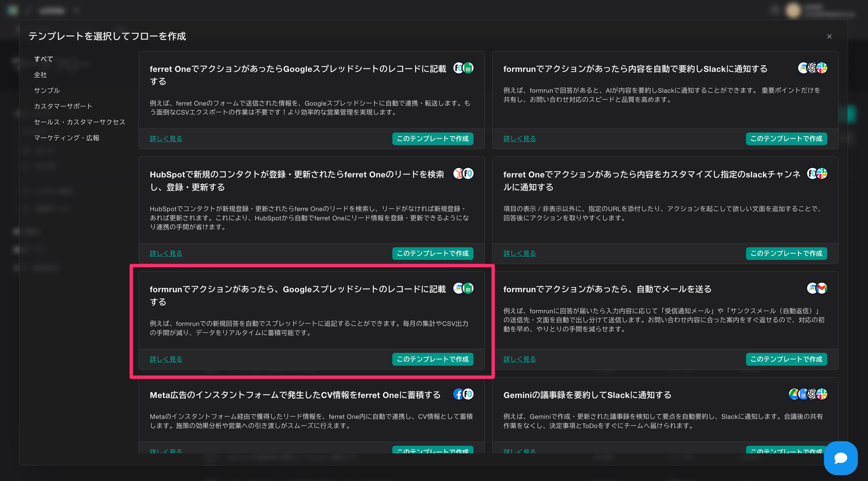Screen dimensions: 868x481
Task: Filter by セールス・カスタマーサクセス category
Action: tap(80, 122)
